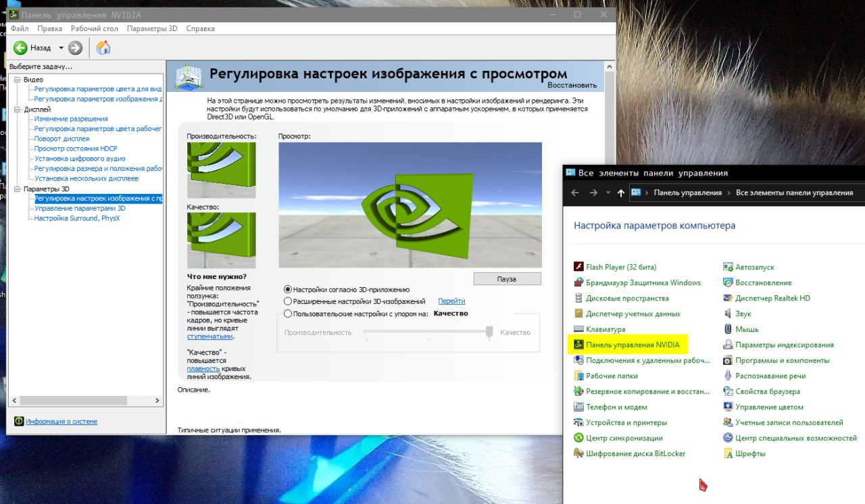Click the Производительность–Качество slider handle
The image size is (865, 504).
pyautogui.click(x=489, y=332)
